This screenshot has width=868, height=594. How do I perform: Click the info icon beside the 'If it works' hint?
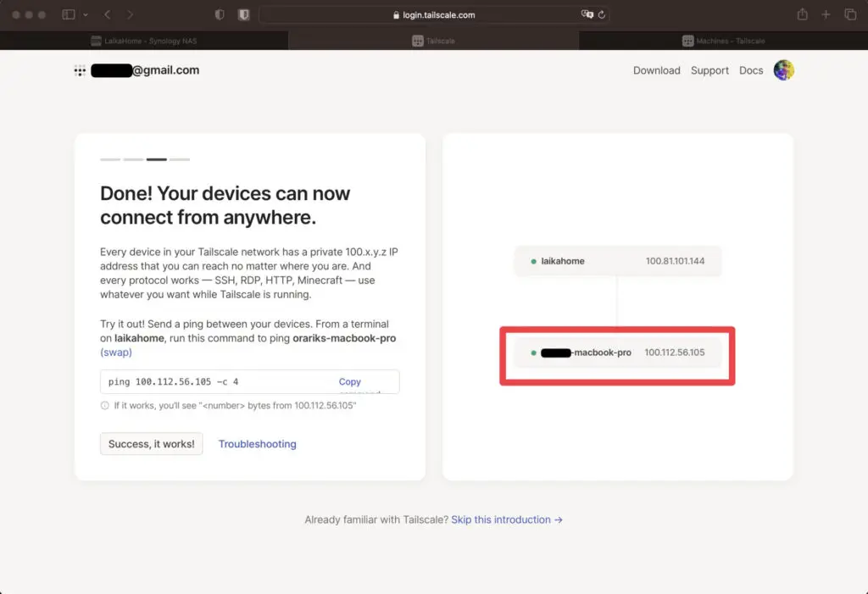coord(104,405)
